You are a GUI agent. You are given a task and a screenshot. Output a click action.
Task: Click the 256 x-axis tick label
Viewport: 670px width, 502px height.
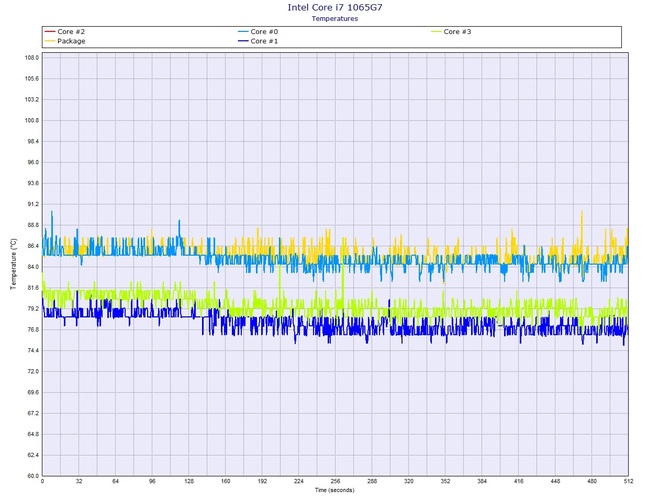click(335, 481)
